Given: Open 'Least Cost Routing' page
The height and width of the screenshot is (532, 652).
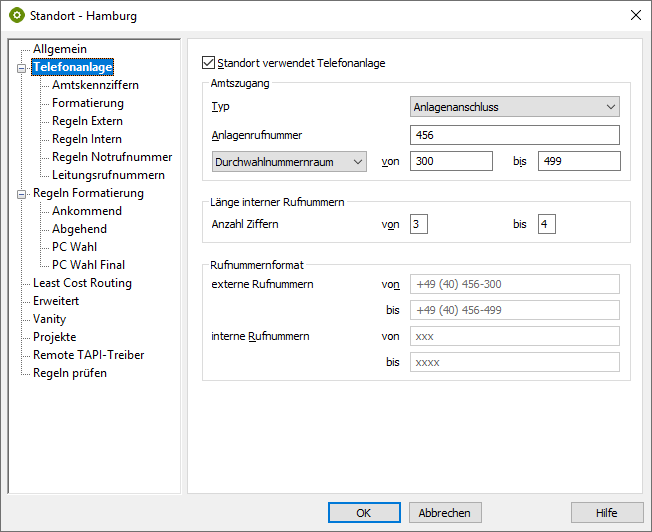Looking at the screenshot, I should click(82, 283).
